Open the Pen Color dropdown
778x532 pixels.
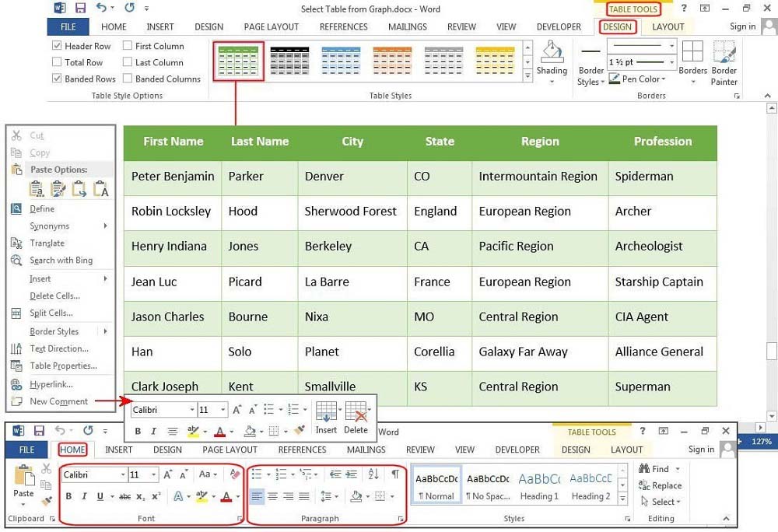(638, 79)
